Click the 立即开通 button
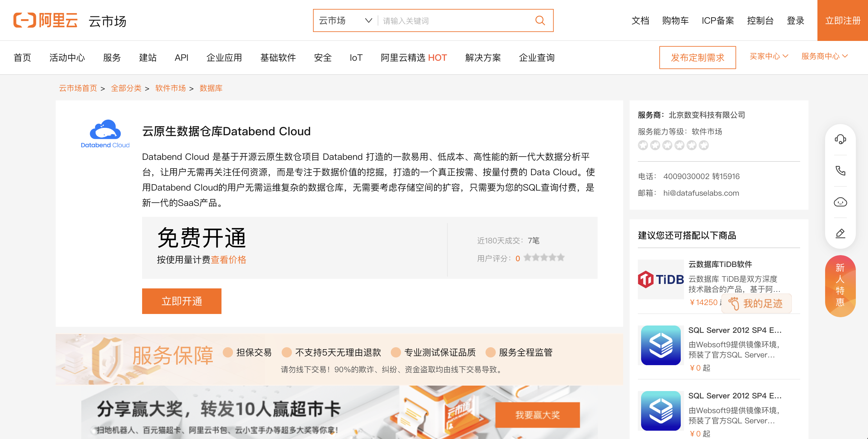868x439 pixels. (181, 301)
